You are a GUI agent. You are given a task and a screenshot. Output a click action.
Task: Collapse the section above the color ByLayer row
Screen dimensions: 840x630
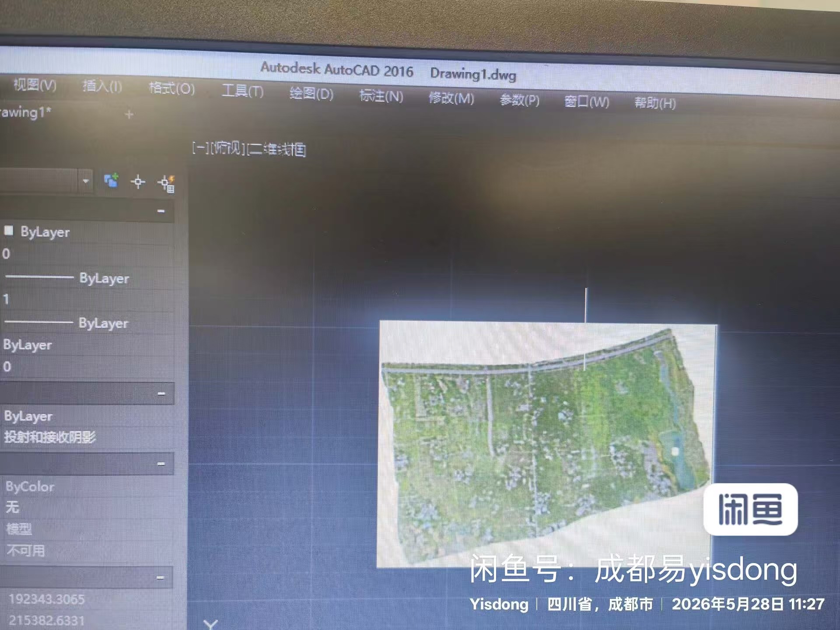(x=161, y=211)
